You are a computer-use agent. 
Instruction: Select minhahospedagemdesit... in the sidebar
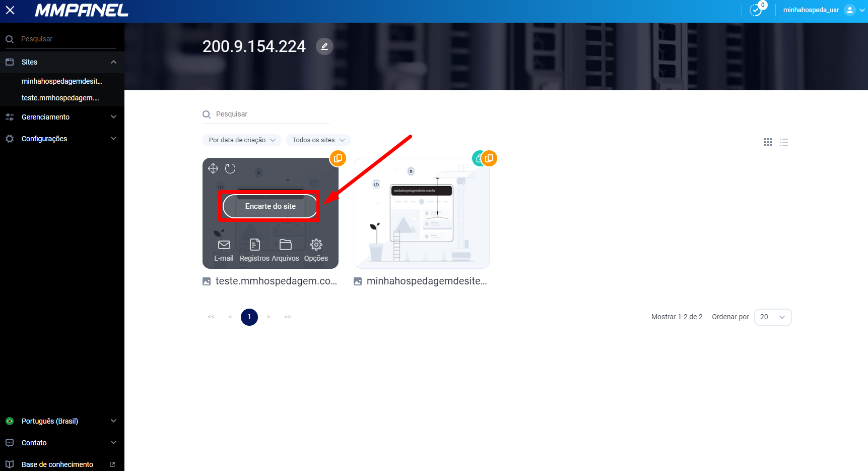[x=62, y=81]
